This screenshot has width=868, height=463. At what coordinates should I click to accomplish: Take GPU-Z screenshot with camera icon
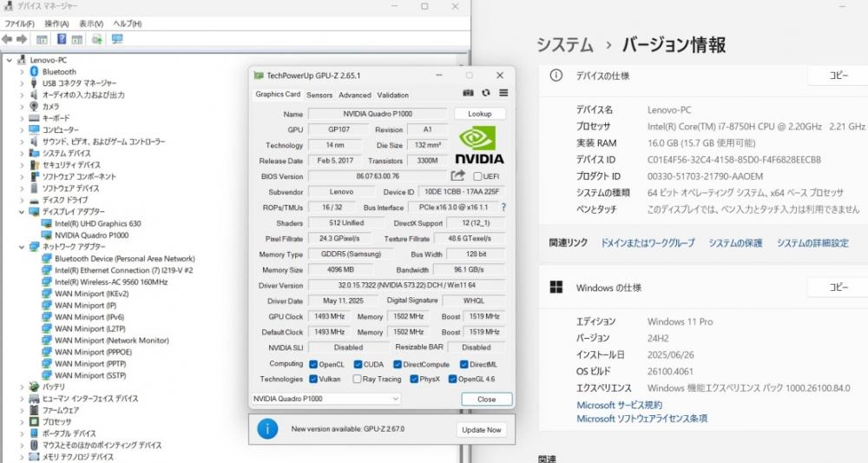click(x=468, y=93)
